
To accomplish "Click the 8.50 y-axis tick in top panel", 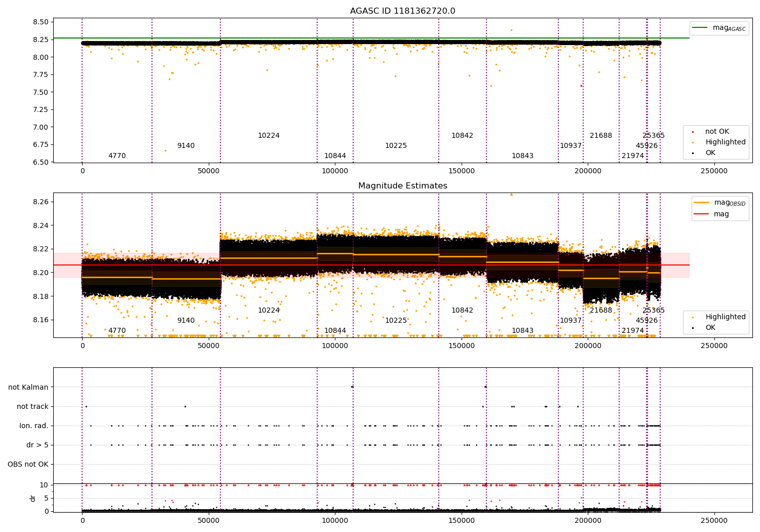I will [41, 22].
